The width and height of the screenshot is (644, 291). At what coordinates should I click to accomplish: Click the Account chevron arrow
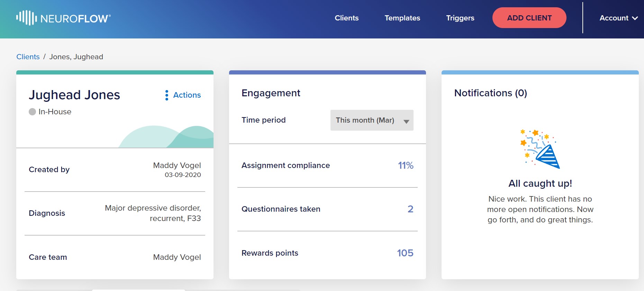[x=635, y=18]
